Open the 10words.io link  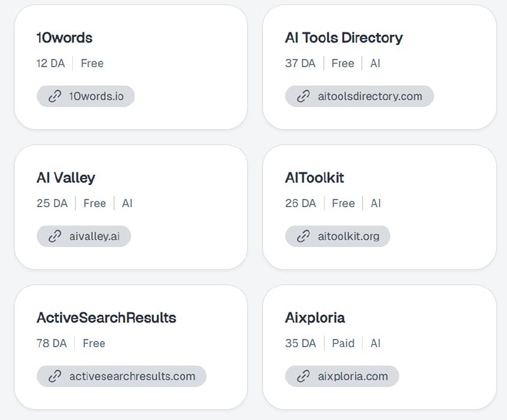point(96,96)
